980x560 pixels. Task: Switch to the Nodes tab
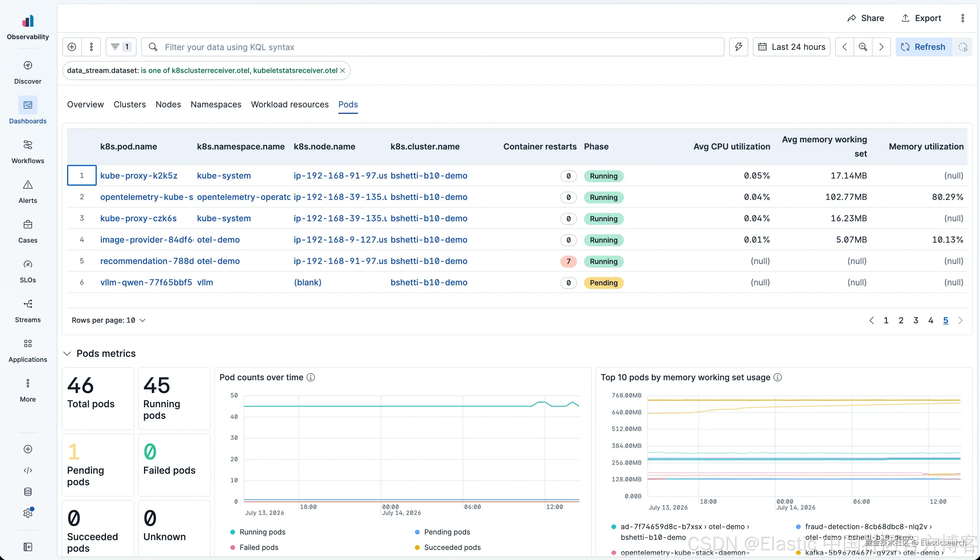point(168,105)
